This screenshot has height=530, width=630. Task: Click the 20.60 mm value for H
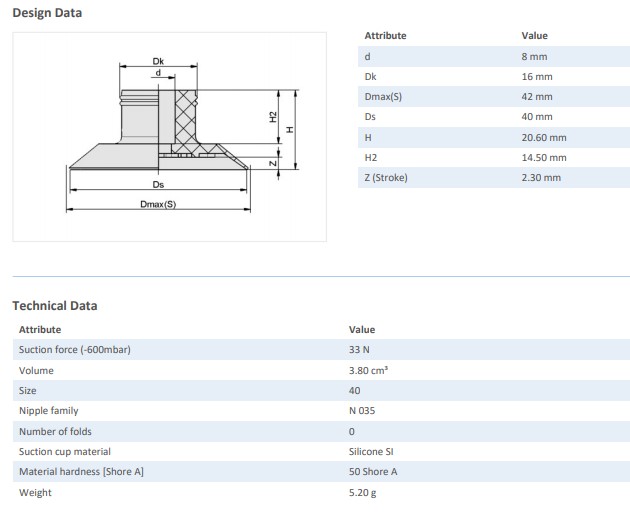point(543,137)
